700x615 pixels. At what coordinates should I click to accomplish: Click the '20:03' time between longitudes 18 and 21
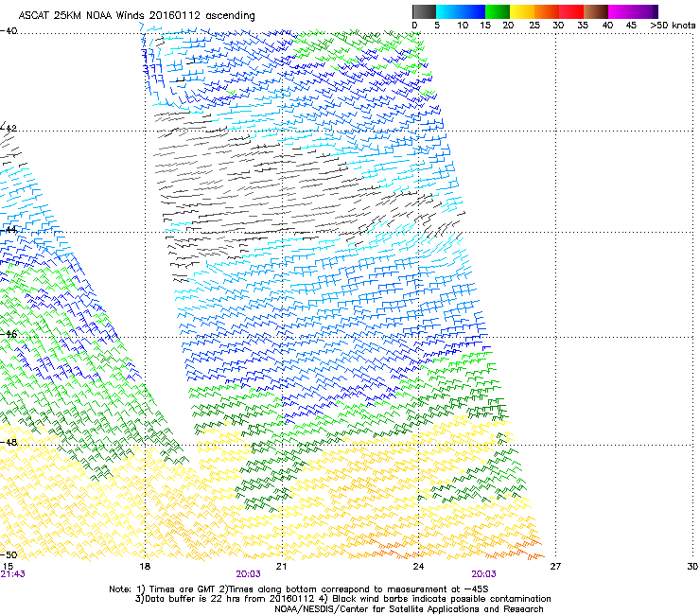[248, 574]
